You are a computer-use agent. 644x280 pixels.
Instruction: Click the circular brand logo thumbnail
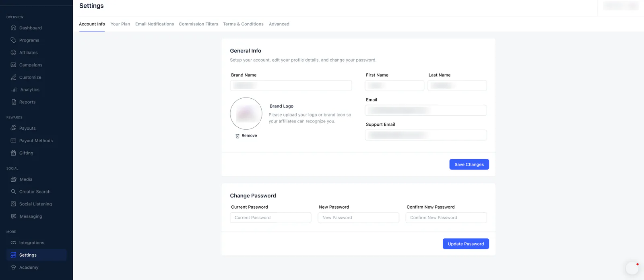point(246,114)
